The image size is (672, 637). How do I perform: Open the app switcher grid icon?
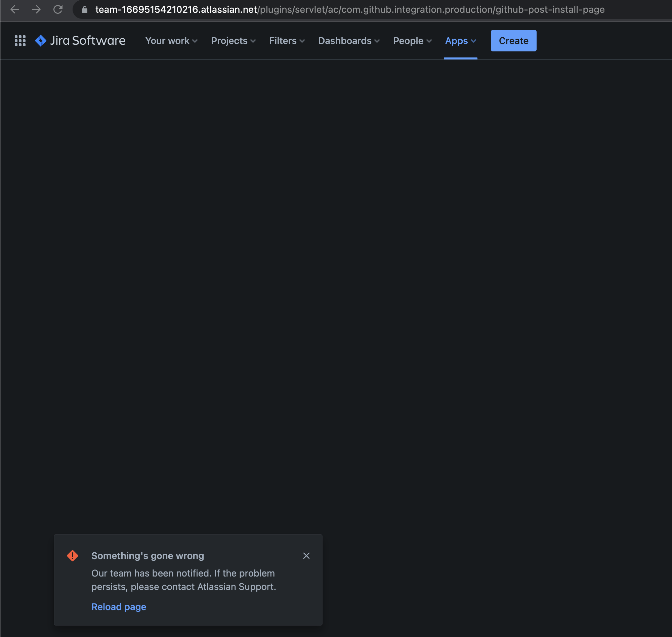20,41
